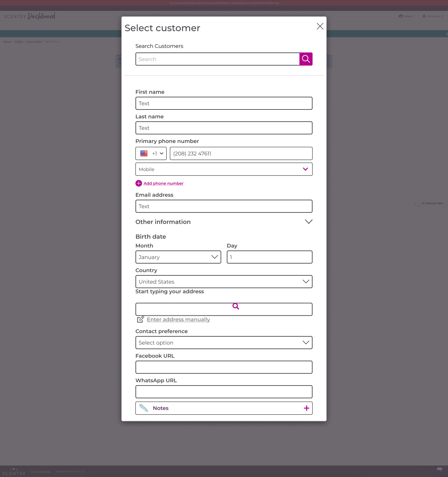Expand the My account menu
Screen dimensions: 448x477
(x=442, y=16)
